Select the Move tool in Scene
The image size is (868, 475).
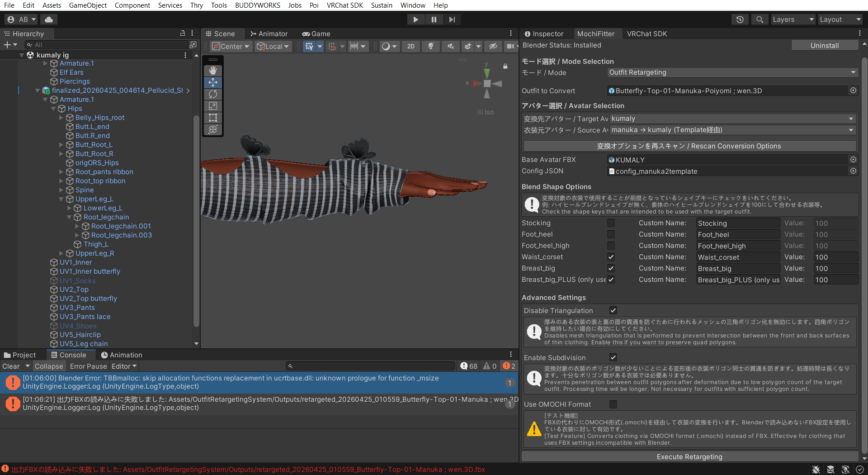tap(213, 82)
